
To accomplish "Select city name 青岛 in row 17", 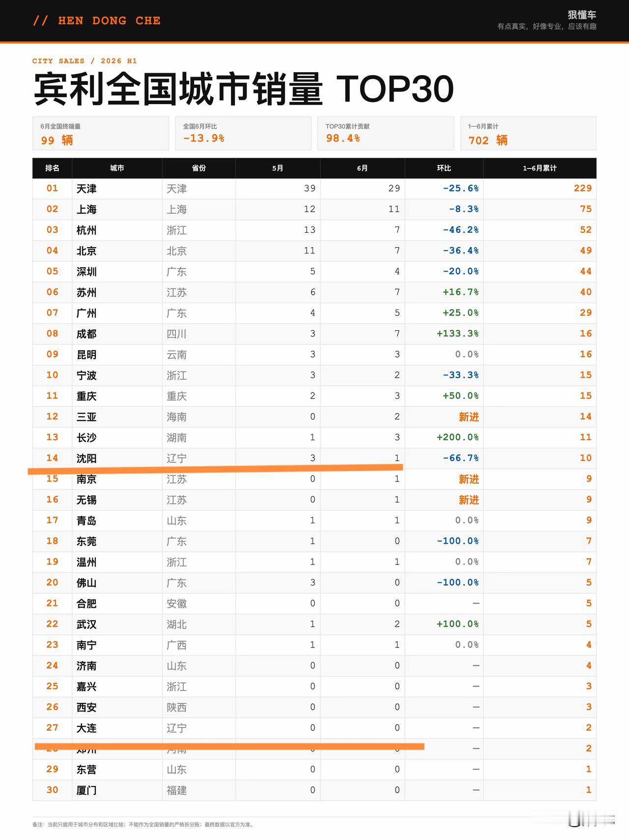I will click(86, 521).
